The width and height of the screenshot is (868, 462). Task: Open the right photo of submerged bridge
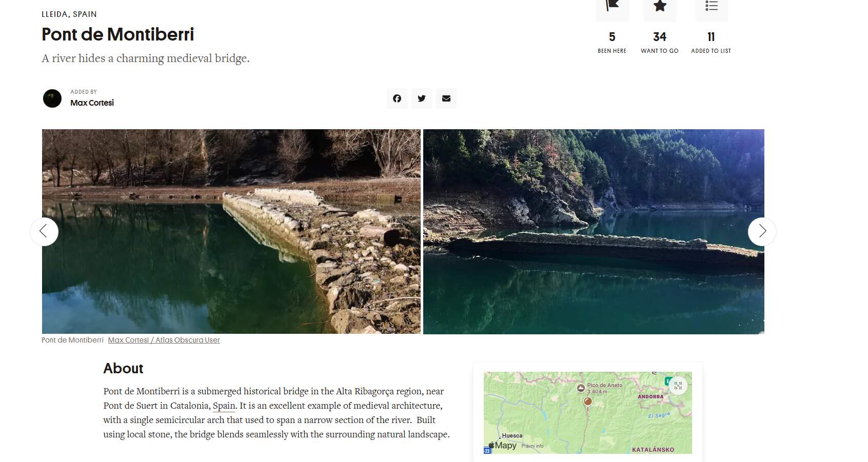[594, 231]
